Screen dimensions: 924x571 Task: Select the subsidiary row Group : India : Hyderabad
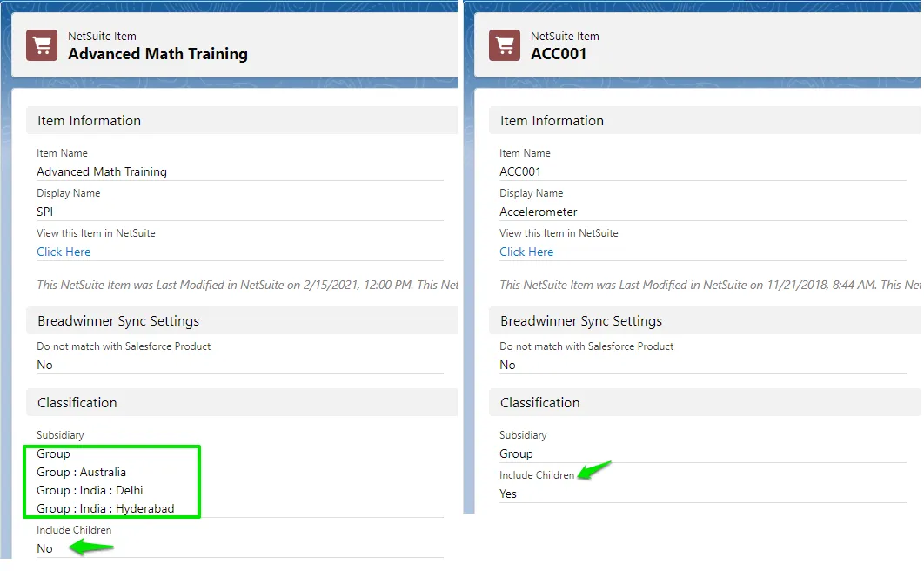105,508
